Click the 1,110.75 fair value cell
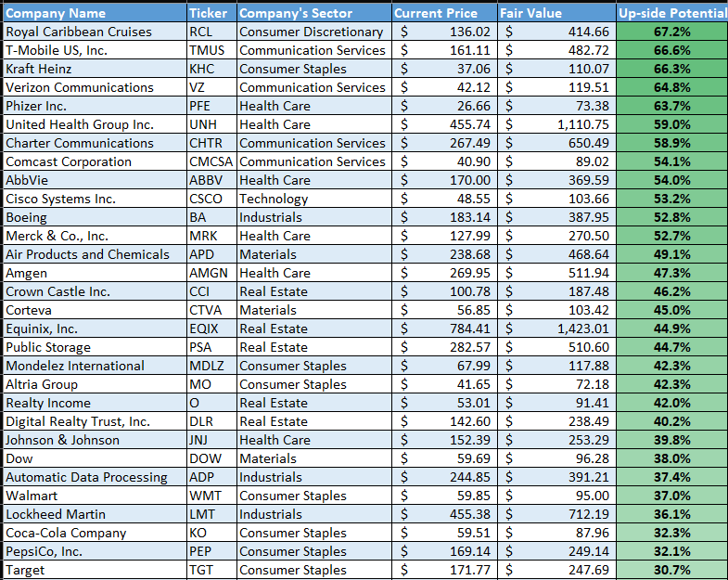The width and height of the screenshot is (728, 580). click(556, 124)
